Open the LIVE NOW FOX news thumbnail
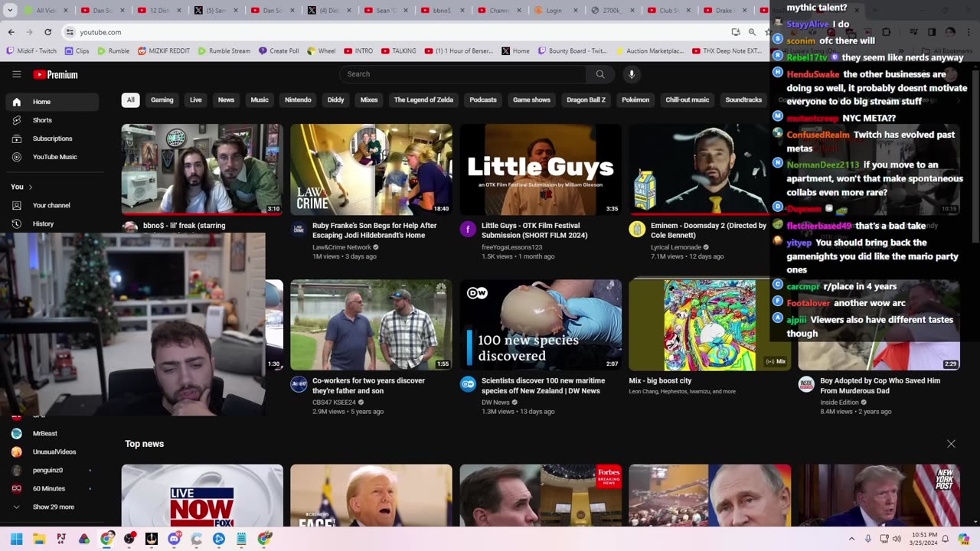 (202, 496)
